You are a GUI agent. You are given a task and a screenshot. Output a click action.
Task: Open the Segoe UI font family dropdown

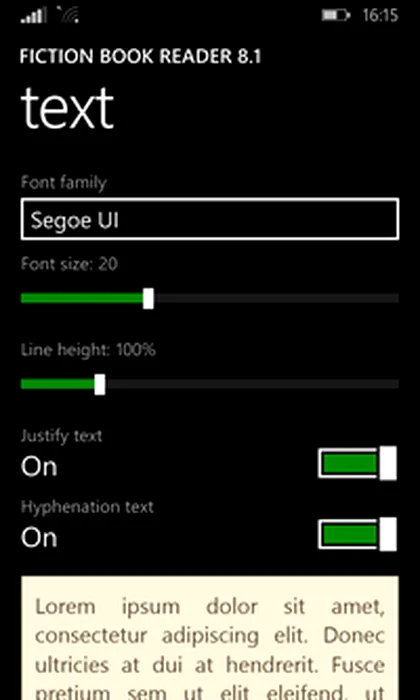pos(210,219)
